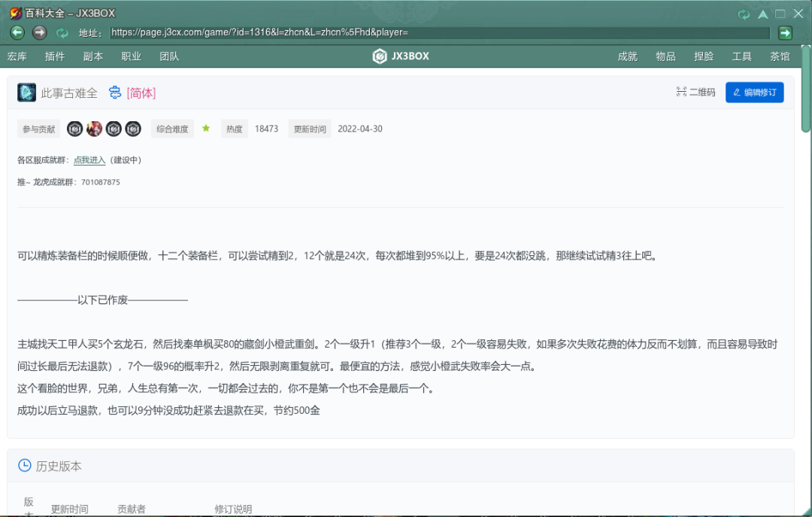This screenshot has height=517, width=812.
Task: Open the 捏脸 menu
Action: (x=704, y=56)
